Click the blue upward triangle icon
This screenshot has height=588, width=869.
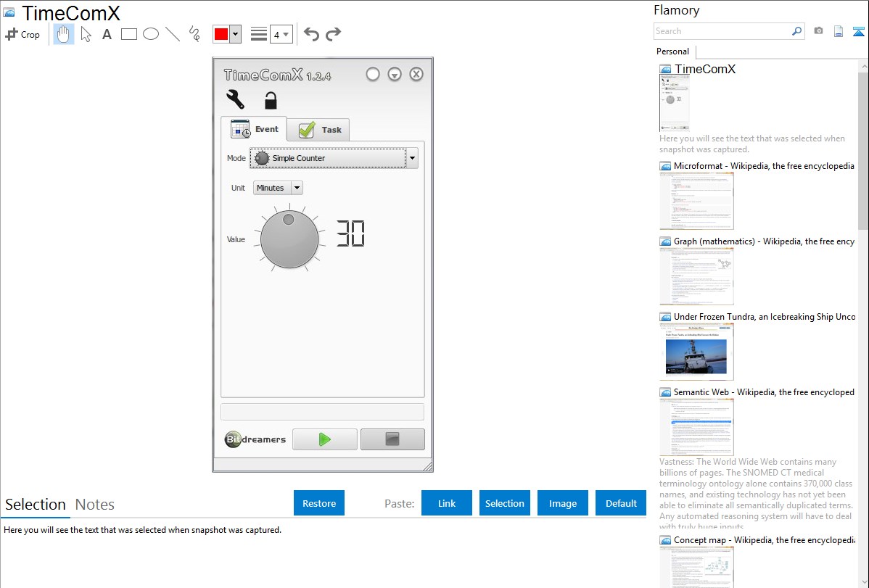[x=858, y=31]
